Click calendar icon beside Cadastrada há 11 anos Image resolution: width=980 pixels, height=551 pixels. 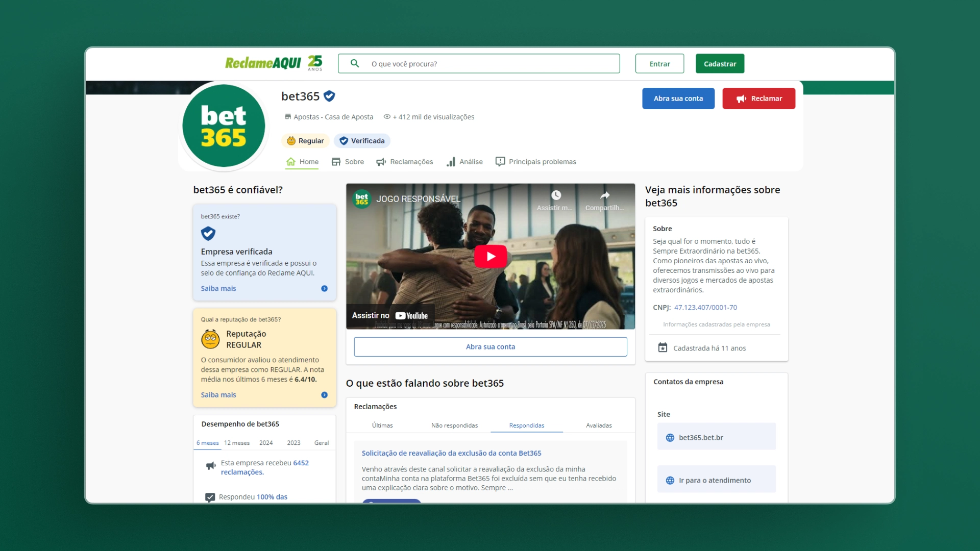coord(663,348)
